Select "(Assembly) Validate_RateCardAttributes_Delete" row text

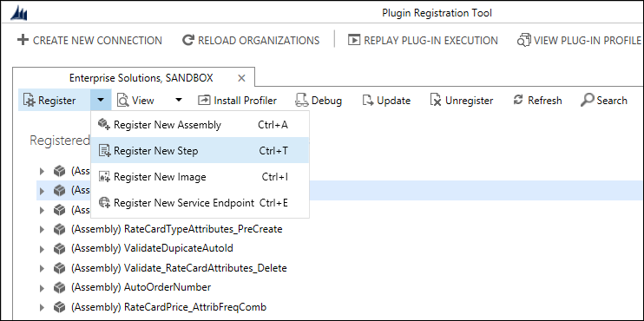click(x=179, y=268)
